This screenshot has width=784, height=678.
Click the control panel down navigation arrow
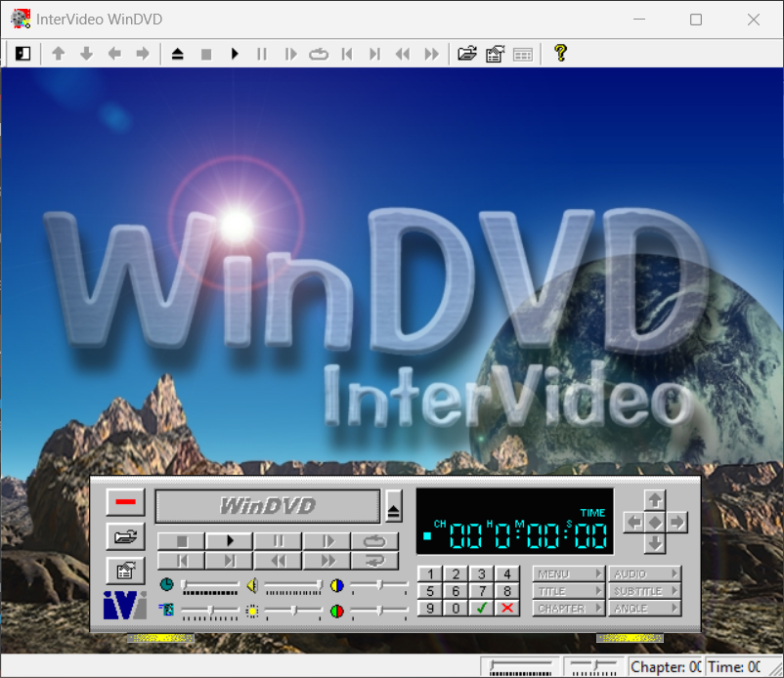coord(655,543)
